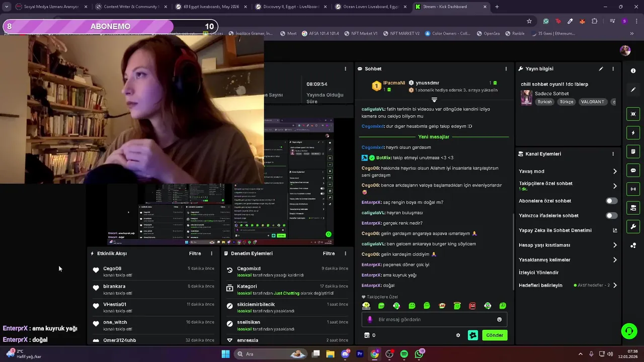Click the Yeni mesajlar divider notice

tap(434, 137)
